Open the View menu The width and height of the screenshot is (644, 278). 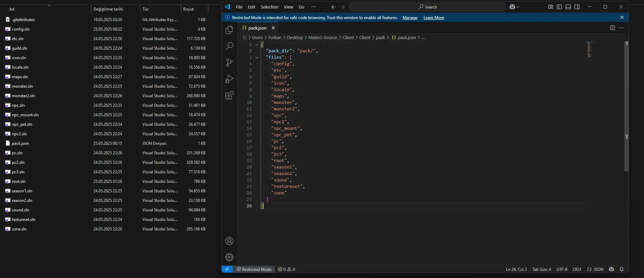pos(289,7)
